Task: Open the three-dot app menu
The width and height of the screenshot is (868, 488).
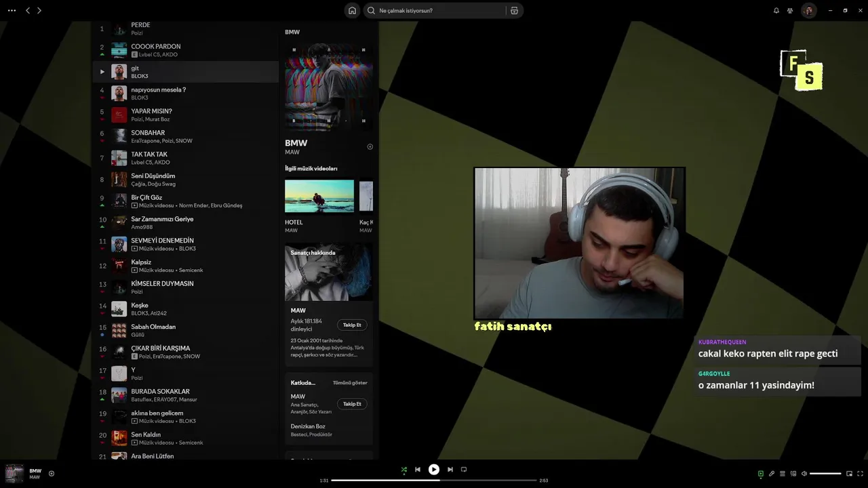Action: click(x=12, y=10)
